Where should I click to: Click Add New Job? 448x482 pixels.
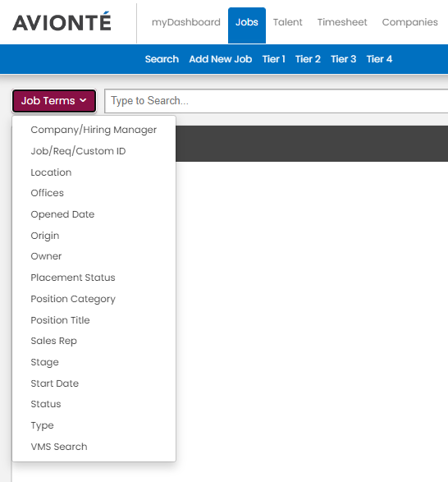tap(221, 59)
